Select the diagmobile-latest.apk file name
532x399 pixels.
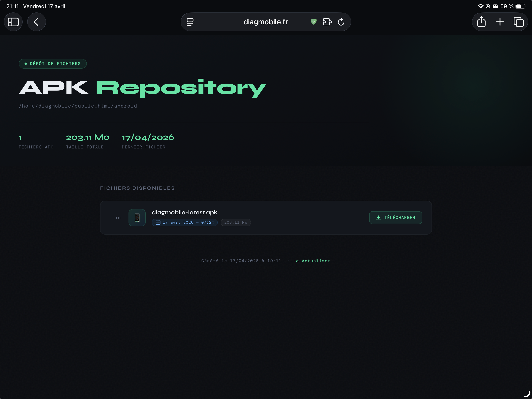click(184, 213)
